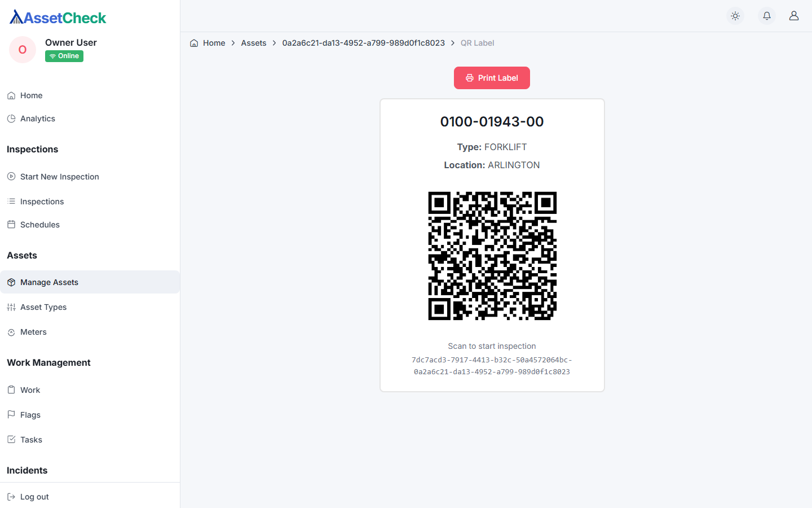The height and width of the screenshot is (508, 812).
Task: Click the Meters gauge icon
Action: click(x=11, y=332)
